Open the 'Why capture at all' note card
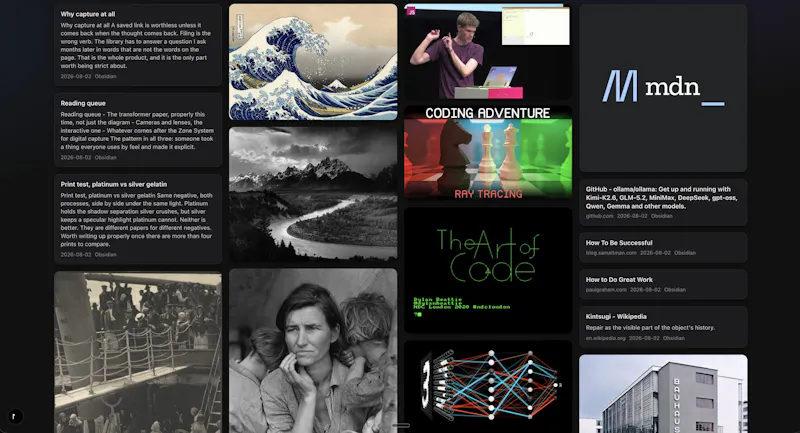The width and height of the screenshot is (800, 433). (x=138, y=45)
